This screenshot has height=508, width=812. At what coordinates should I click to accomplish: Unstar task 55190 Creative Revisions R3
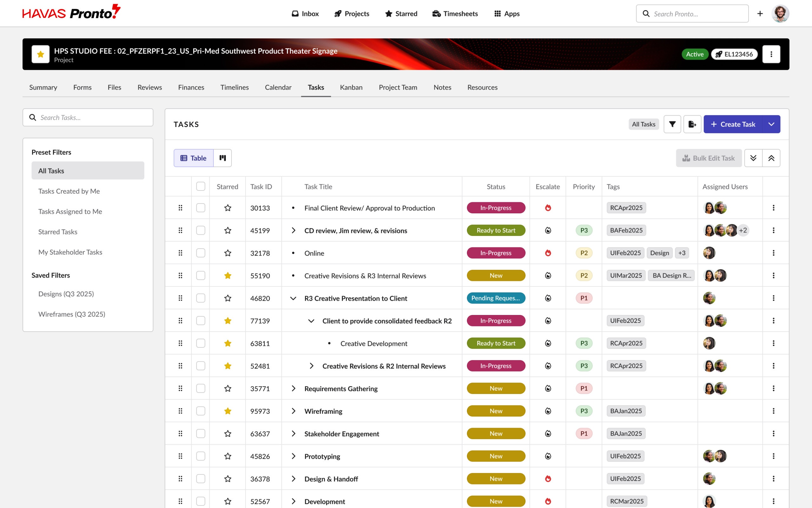[x=227, y=276]
